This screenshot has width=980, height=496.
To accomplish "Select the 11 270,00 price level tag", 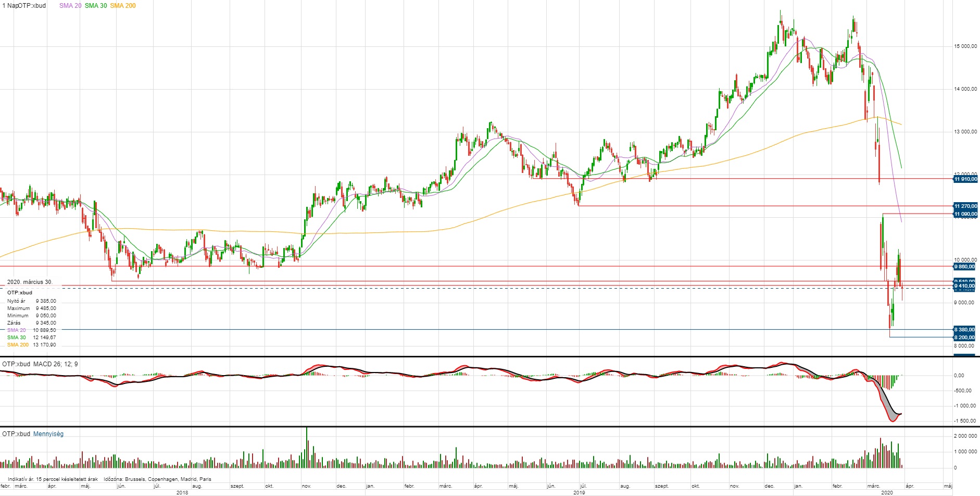I will coord(965,206).
